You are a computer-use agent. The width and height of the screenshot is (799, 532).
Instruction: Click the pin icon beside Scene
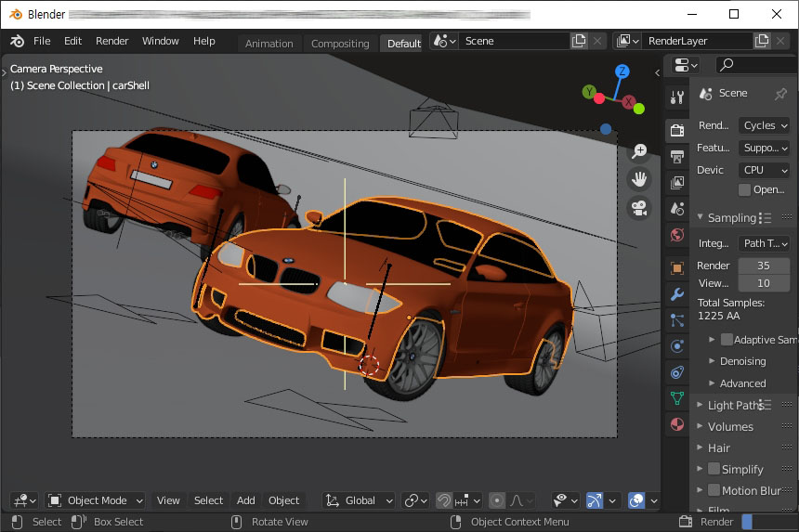(780, 93)
